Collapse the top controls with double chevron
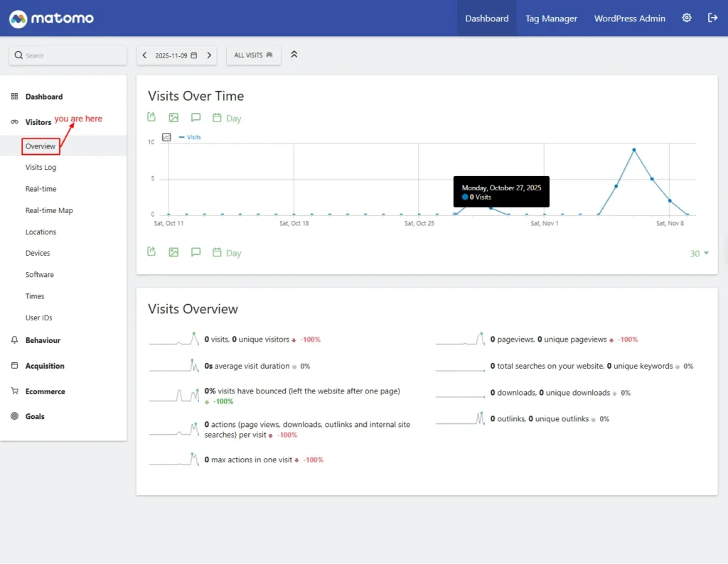Image resolution: width=728 pixels, height=564 pixels. (x=294, y=55)
